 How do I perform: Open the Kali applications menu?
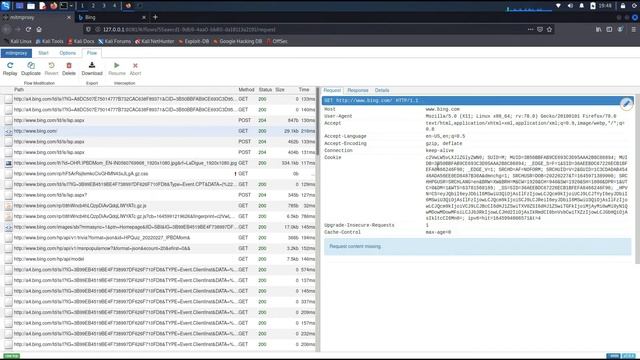(x=5, y=6)
